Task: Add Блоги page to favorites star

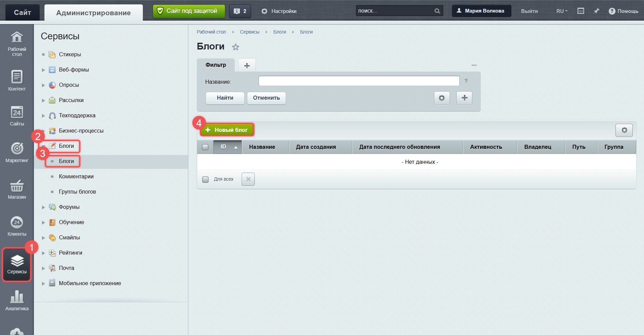Action: (x=235, y=47)
